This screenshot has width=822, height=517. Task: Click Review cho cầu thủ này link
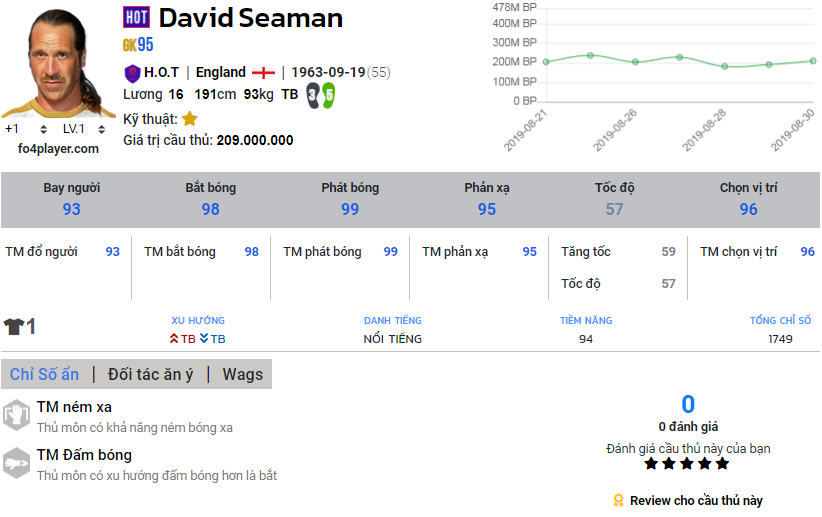click(x=695, y=500)
